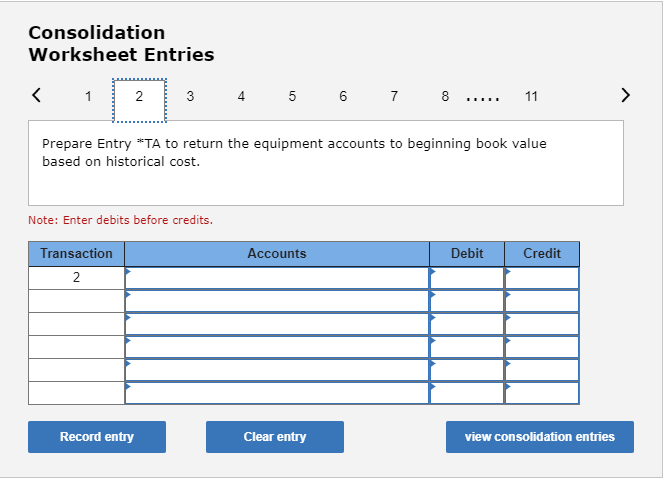
Task: Click the Accounts column header
Action: tap(277, 254)
